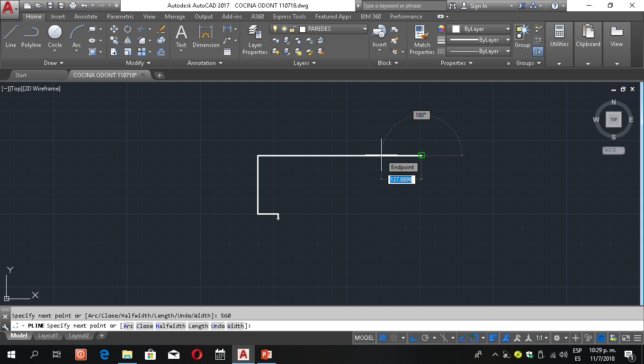Click the MODEL space button
Screen dimensions: 644x364
coord(365,338)
